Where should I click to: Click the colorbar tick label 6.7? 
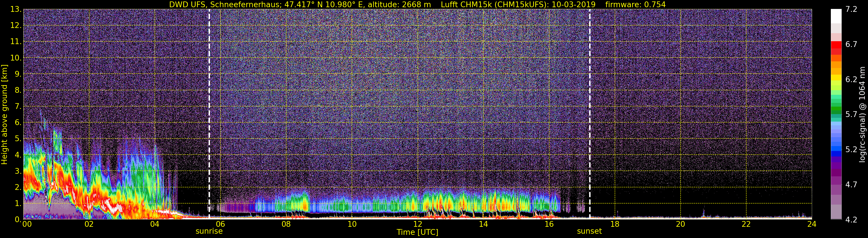(x=851, y=44)
